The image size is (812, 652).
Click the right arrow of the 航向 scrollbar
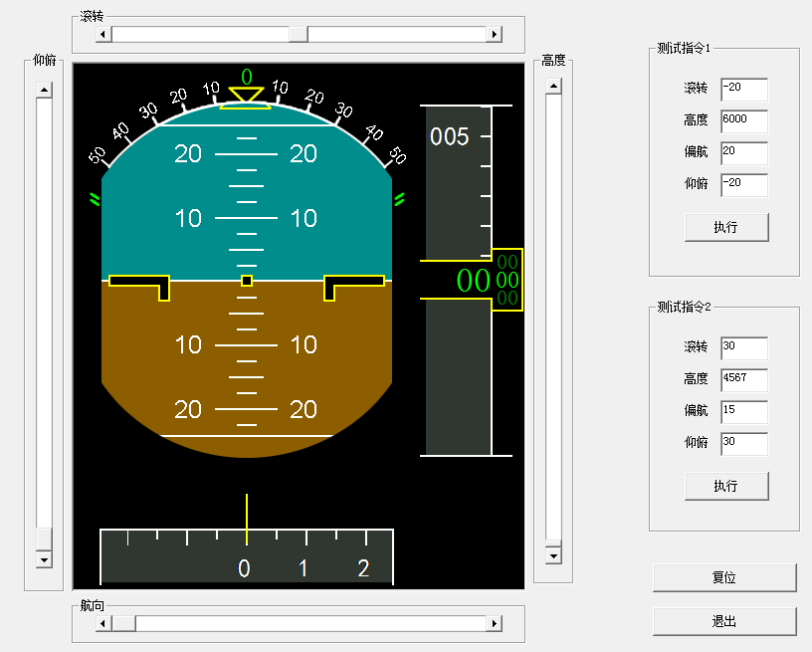494,623
